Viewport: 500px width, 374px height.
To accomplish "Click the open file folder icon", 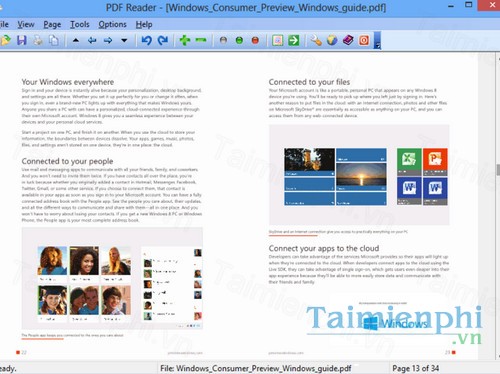I will coord(6,40).
